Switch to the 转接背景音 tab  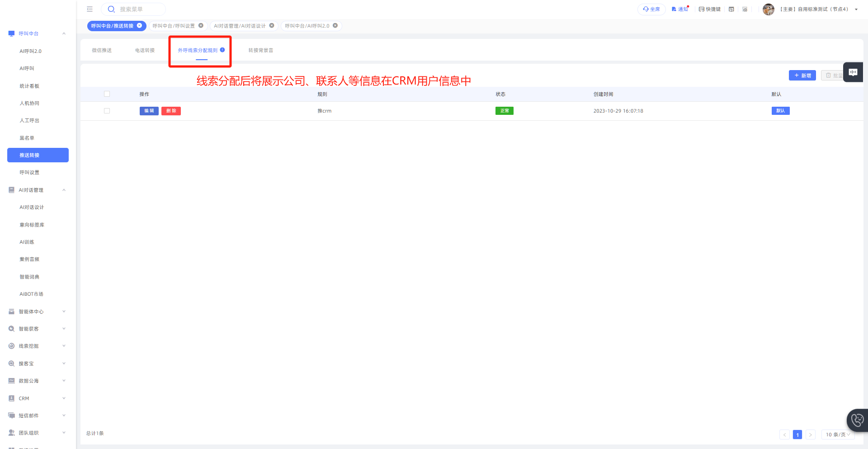click(260, 50)
